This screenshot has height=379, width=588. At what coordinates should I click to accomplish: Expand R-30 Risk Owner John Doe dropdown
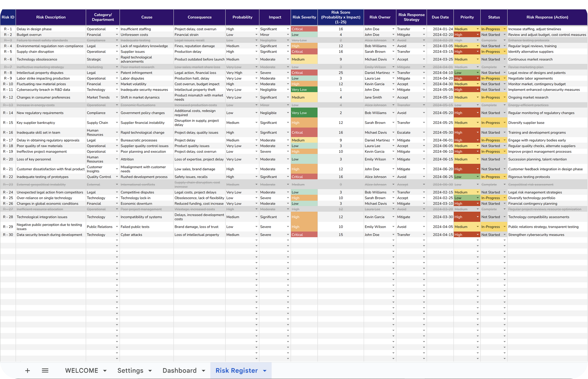coord(393,235)
